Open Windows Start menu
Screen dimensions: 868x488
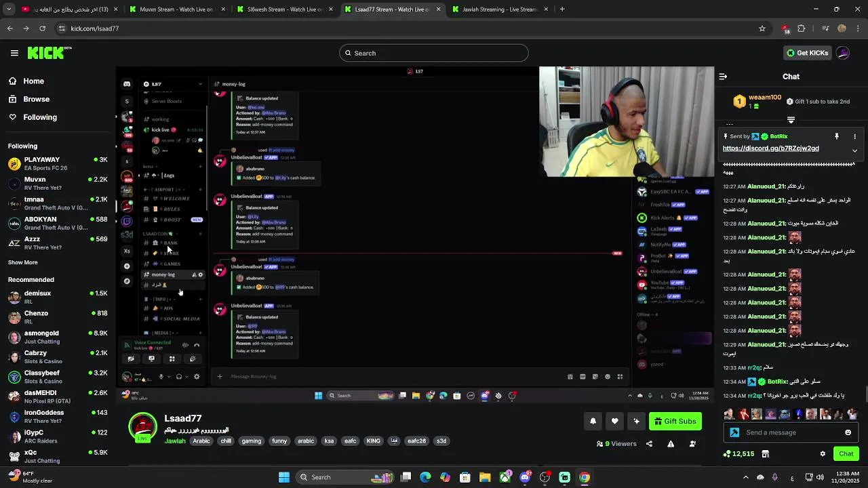tap(284, 477)
